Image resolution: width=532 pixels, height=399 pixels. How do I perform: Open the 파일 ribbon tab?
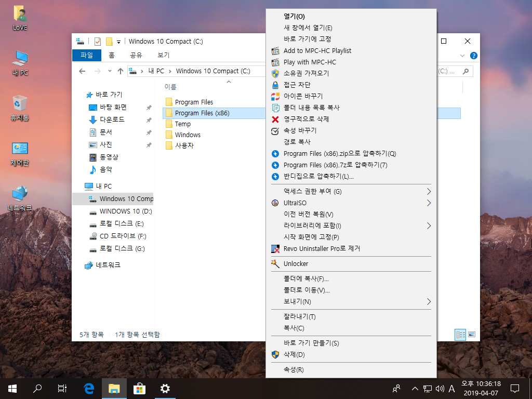click(87, 55)
